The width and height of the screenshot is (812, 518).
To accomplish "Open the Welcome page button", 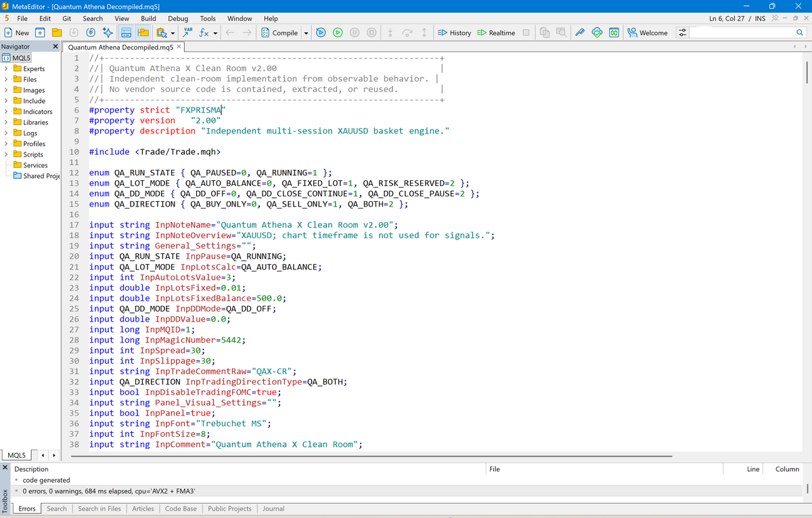I will click(648, 33).
